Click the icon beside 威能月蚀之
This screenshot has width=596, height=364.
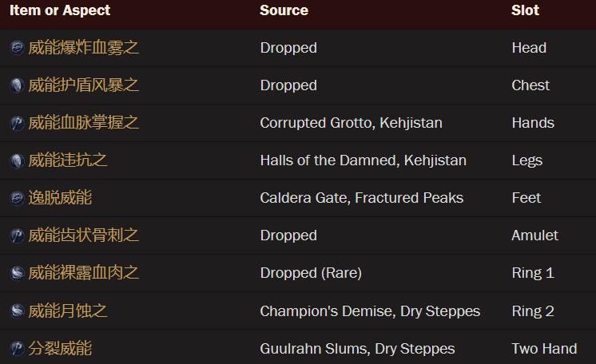17,311
